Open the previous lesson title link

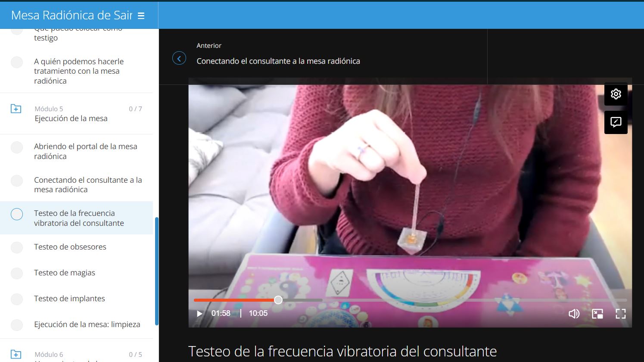coord(278,61)
